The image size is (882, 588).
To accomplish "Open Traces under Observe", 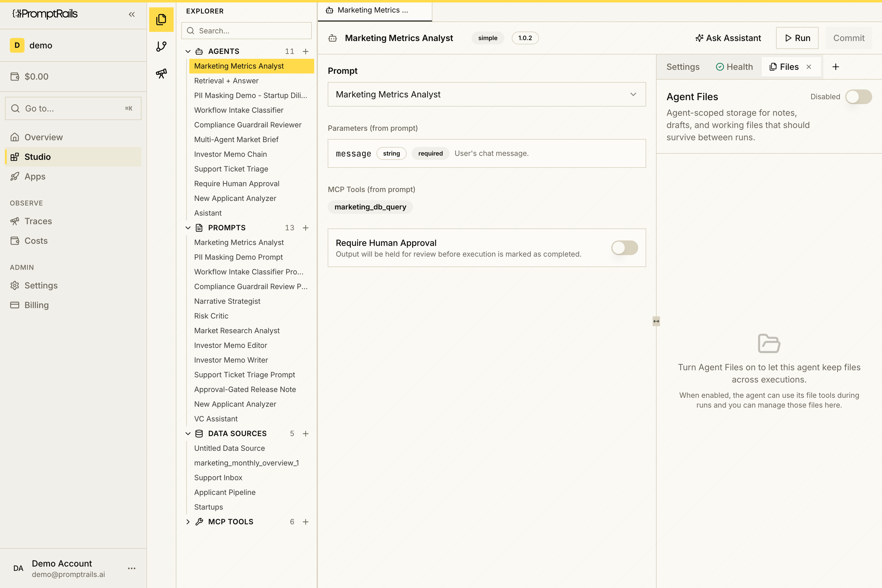I will click(x=73, y=221).
